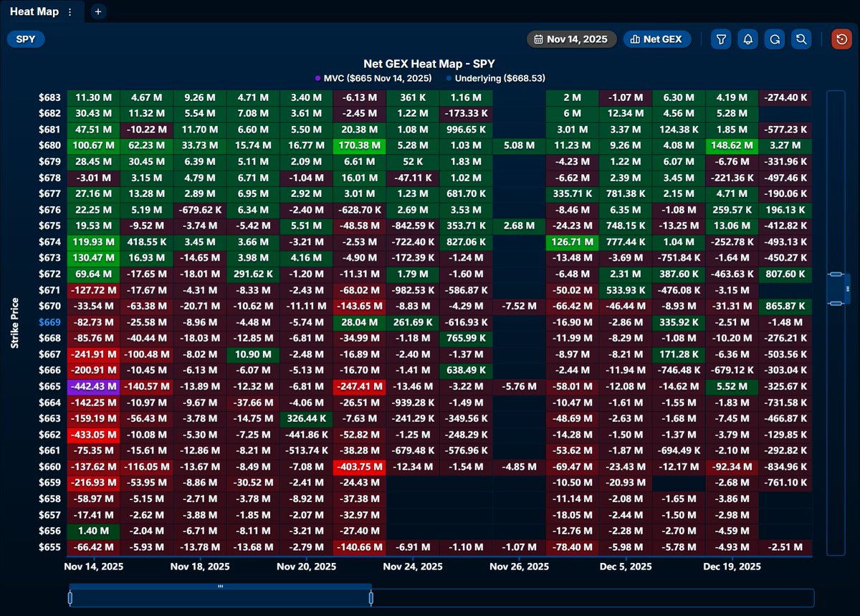Click the left handle of the horizontal date slider
The height and width of the screenshot is (616, 860).
70,597
